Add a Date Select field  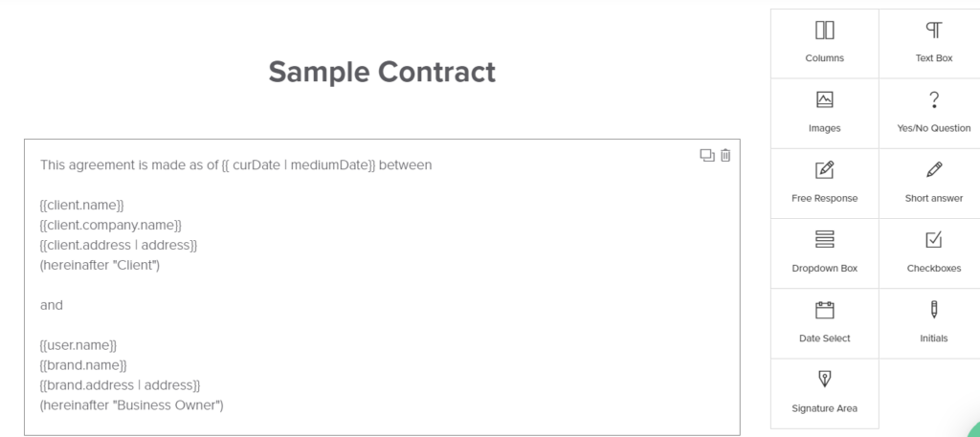point(824,323)
